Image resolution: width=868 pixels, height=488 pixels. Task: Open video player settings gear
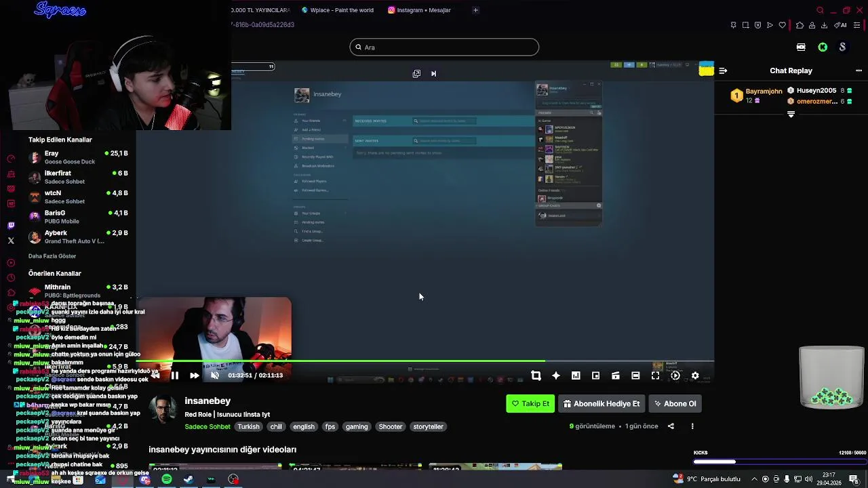[x=695, y=375]
